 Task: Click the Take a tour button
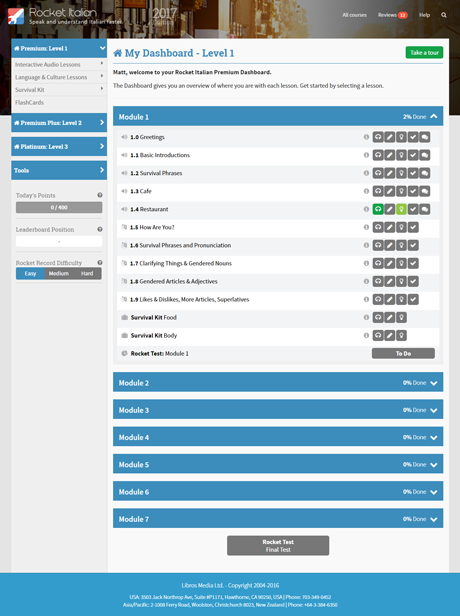click(424, 53)
